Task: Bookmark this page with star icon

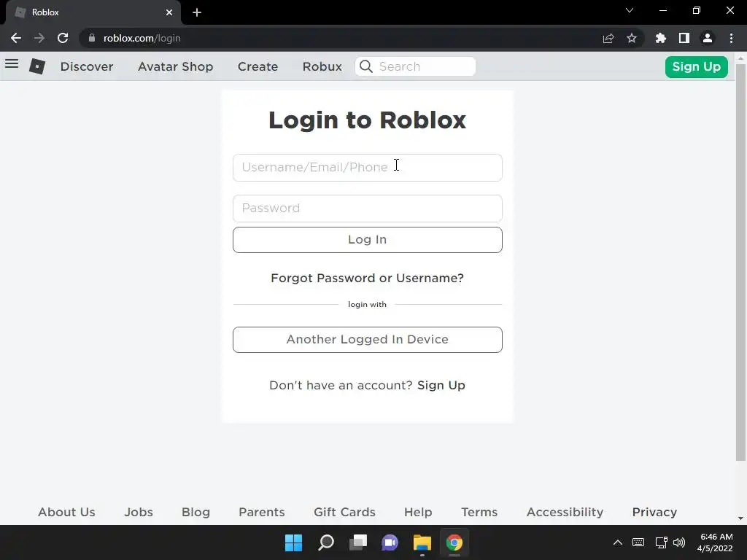Action: tap(632, 38)
